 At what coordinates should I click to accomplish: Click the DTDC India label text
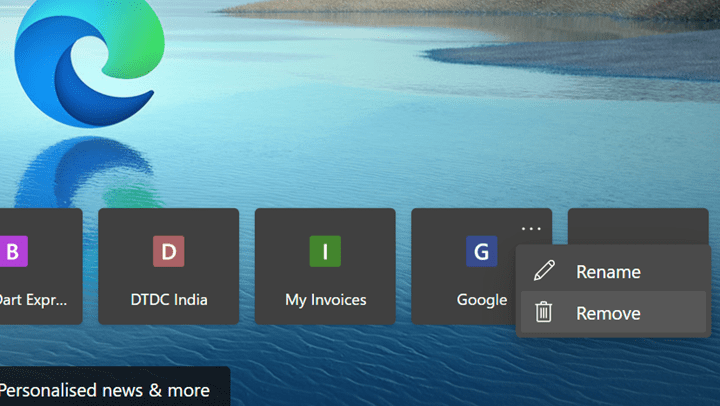click(x=169, y=300)
